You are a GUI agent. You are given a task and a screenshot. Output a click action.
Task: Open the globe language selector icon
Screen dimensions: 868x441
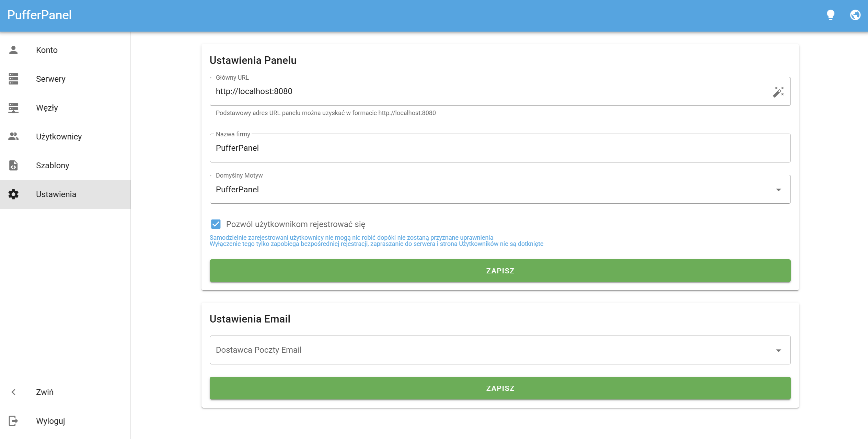855,15
